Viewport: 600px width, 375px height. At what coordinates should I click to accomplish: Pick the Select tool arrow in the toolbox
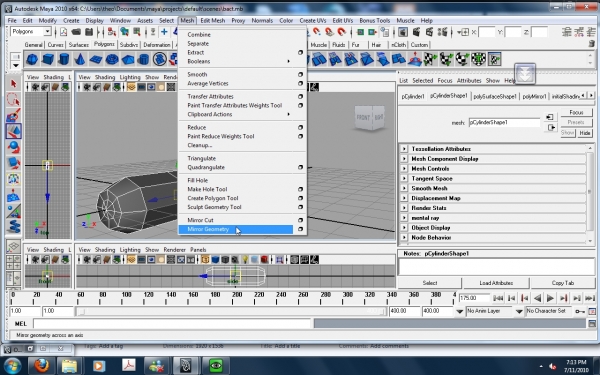[14, 84]
